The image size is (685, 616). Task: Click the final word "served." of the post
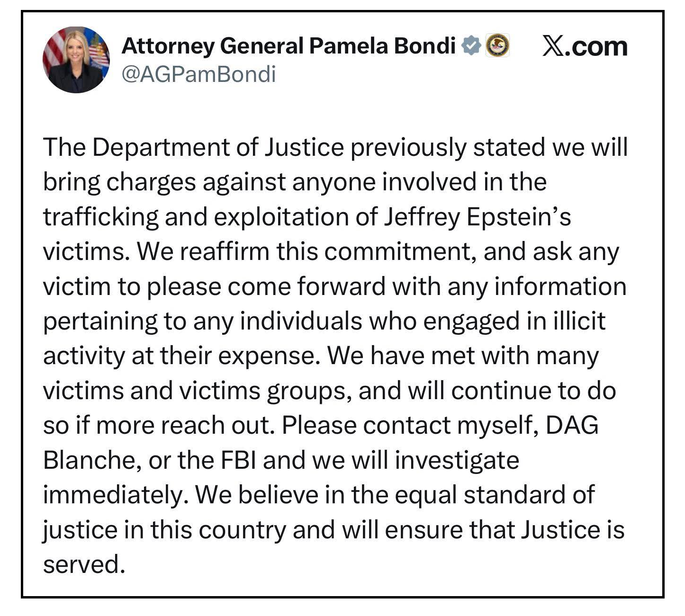pyautogui.click(x=84, y=564)
